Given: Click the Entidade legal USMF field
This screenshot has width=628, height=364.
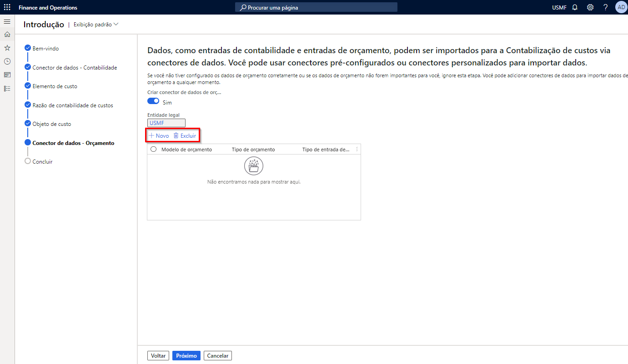Looking at the screenshot, I should click(x=166, y=123).
